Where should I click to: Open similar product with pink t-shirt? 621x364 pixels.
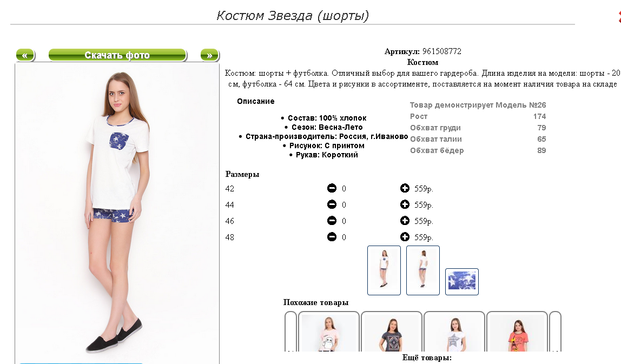(x=329, y=332)
